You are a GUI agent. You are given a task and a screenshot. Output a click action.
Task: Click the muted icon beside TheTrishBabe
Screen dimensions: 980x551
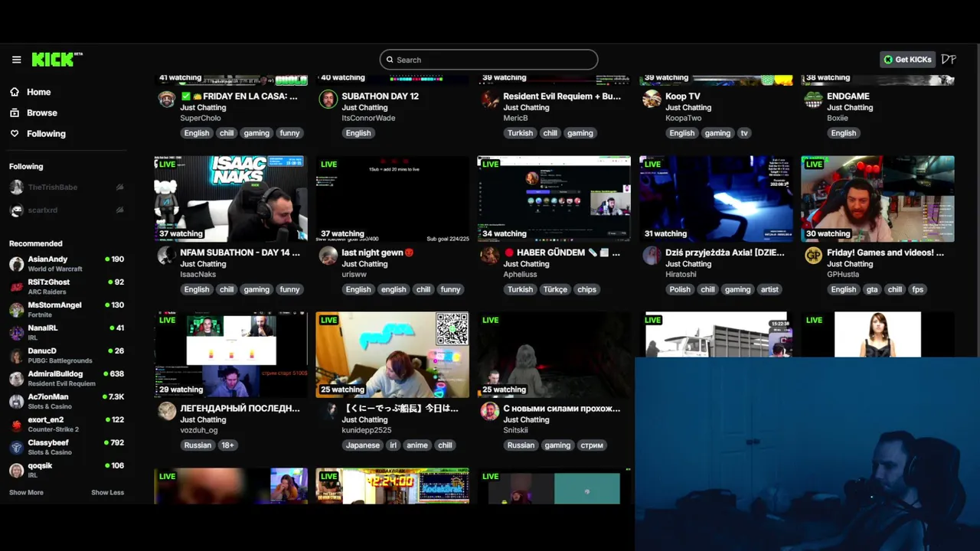(x=119, y=187)
